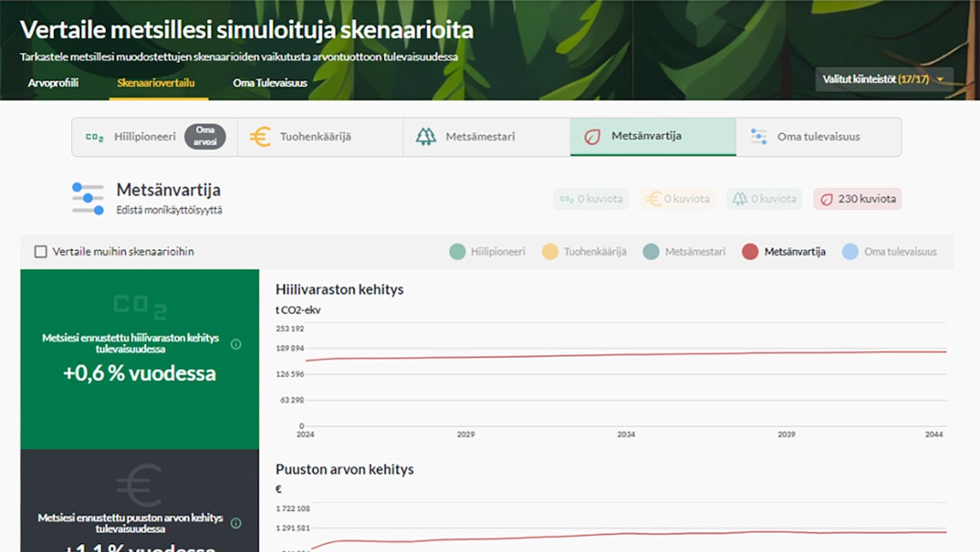Click the yellow Tuohenkääriäjä legend color dot
980x552 pixels.
point(550,251)
